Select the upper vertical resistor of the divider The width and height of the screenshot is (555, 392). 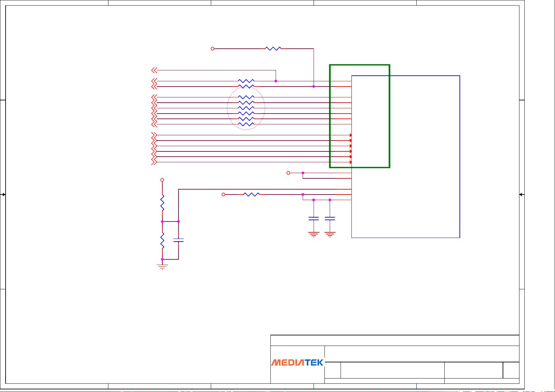pos(162,203)
